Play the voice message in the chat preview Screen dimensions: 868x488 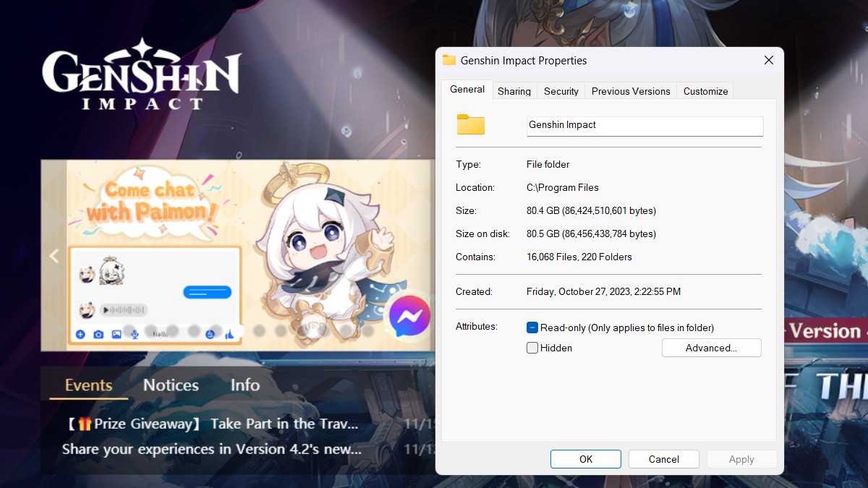pyautogui.click(x=106, y=311)
